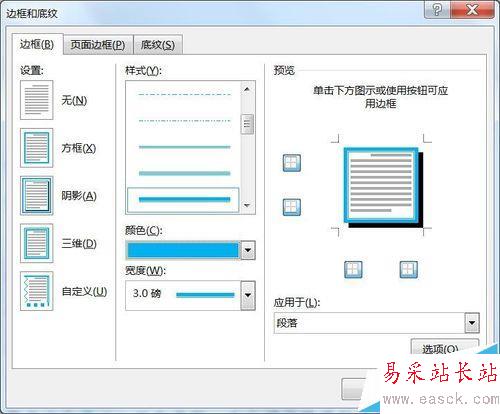Image resolution: width=500 pixels, height=414 pixels.
Task: Choose the Custom (自定义) border setting icon
Action: tap(37, 291)
